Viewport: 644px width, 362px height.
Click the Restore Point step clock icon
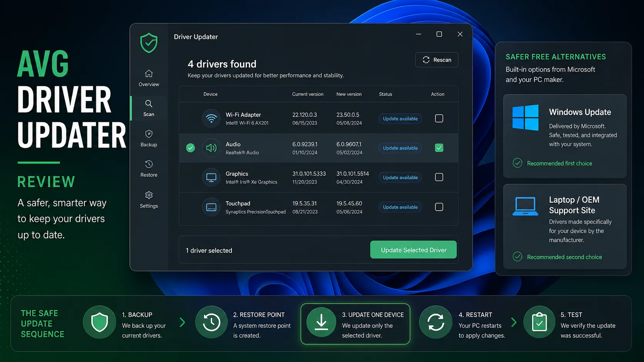pyautogui.click(x=211, y=322)
